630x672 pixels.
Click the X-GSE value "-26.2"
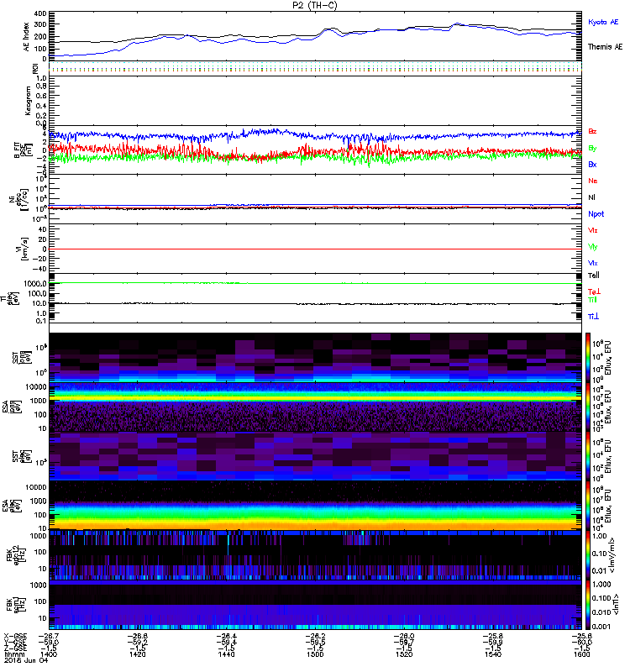(315, 636)
